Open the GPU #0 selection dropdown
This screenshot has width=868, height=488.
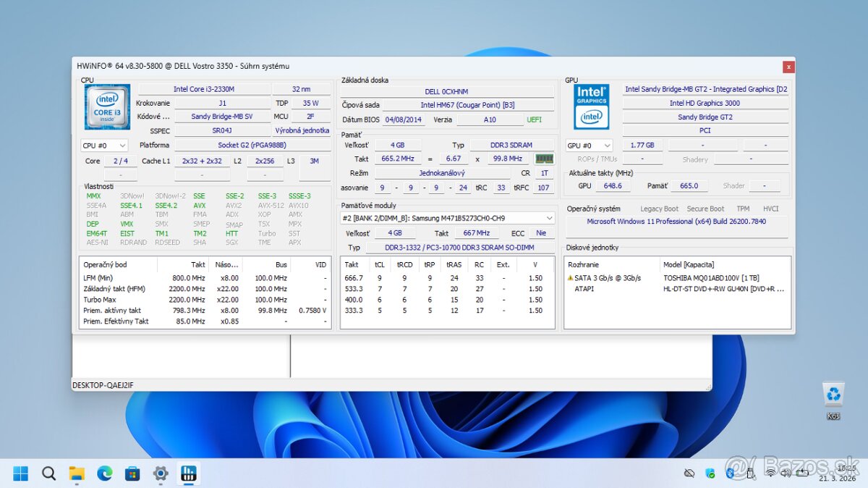pyautogui.click(x=588, y=145)
